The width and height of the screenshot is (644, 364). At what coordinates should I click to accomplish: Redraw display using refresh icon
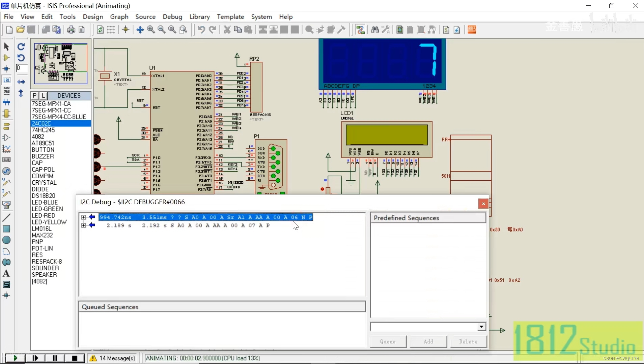pyautogui.click(x=100, y=30)
